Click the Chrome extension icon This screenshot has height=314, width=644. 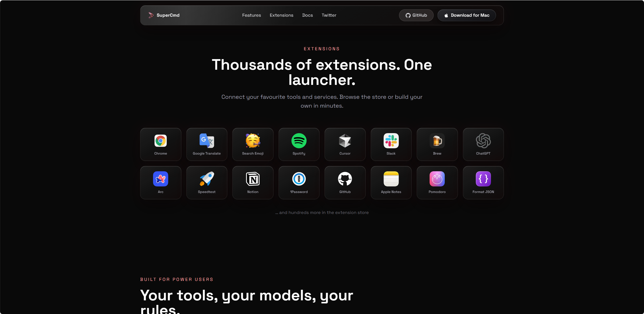click(161, 141)
